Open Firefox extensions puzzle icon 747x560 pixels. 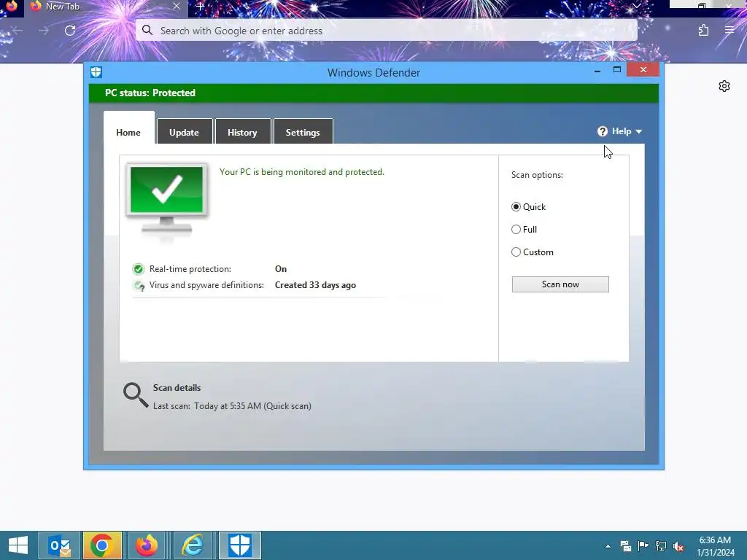703,31
